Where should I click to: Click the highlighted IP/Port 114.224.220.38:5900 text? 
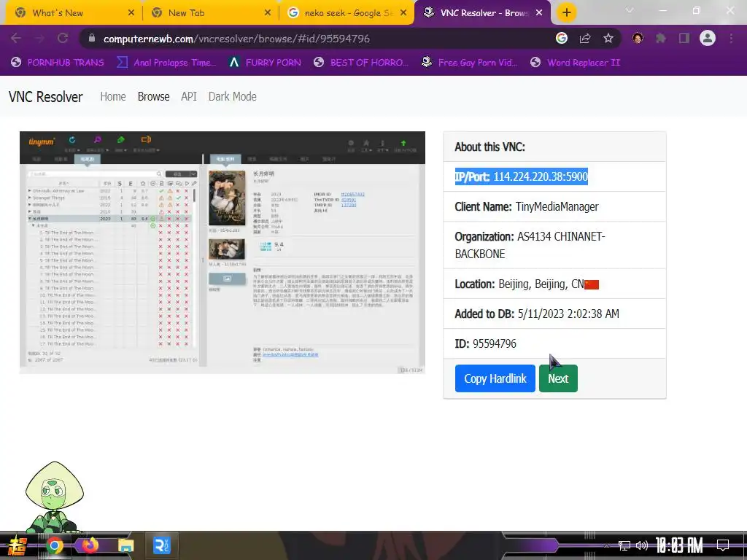(521, 176)
